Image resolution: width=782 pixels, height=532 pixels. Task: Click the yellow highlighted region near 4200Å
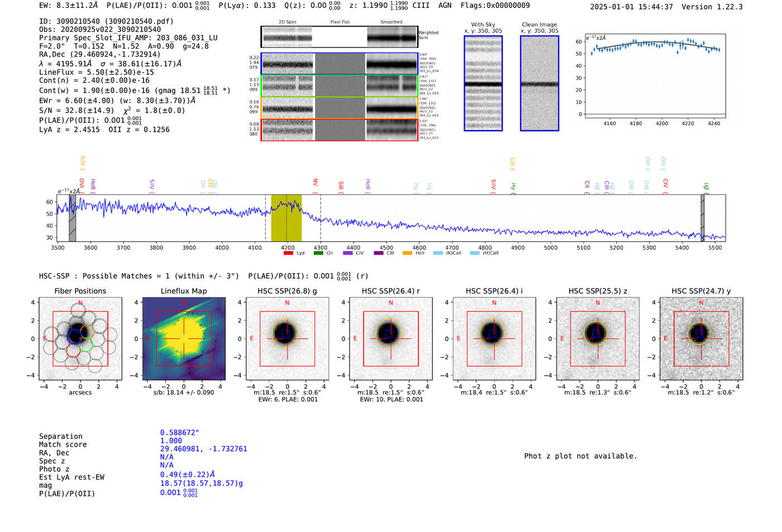tap(287, 218)
